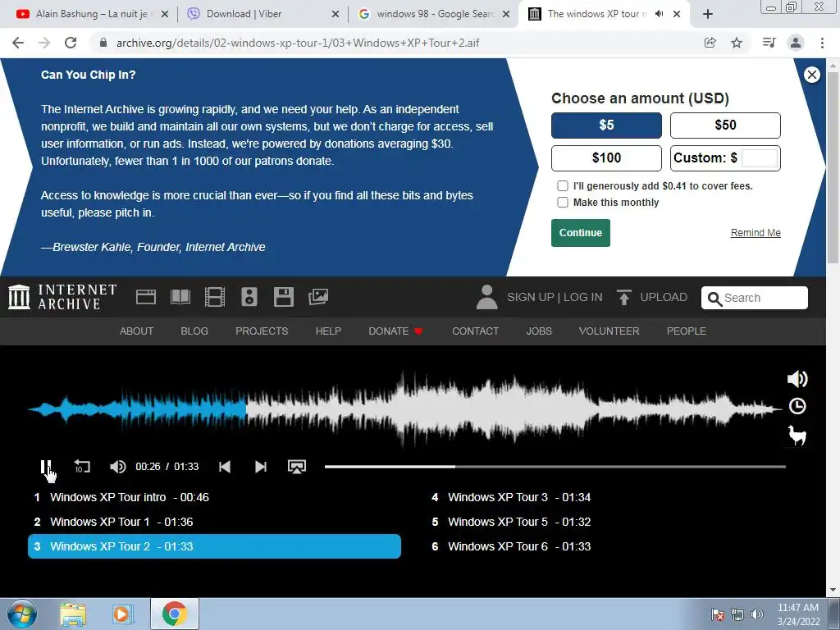The width and height of the screenshot is (840, 630).
Task: Click the waveform volume icon
Action: [x=797, y=379]
